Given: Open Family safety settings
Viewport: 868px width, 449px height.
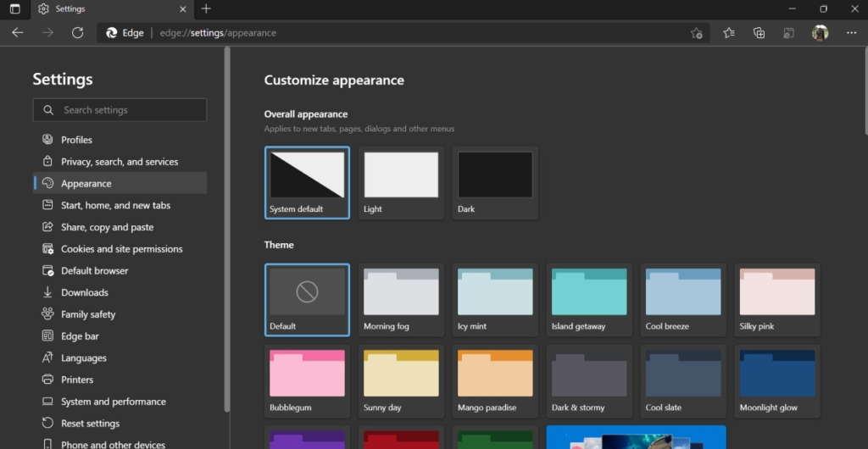Looking at the screenshot, I should point(120,314).
